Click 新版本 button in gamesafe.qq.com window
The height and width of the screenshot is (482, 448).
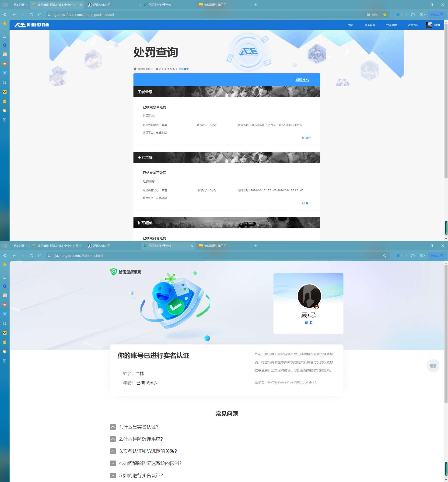click(x=437, y=15)
